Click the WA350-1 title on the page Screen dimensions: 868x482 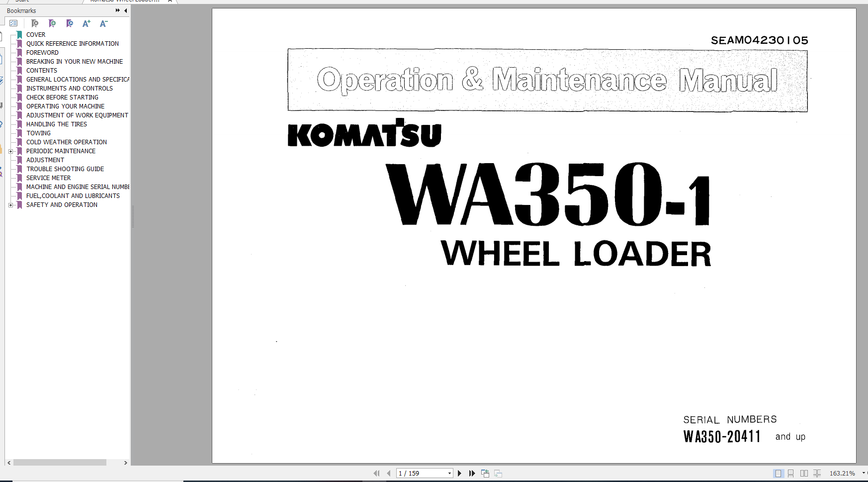549,194
